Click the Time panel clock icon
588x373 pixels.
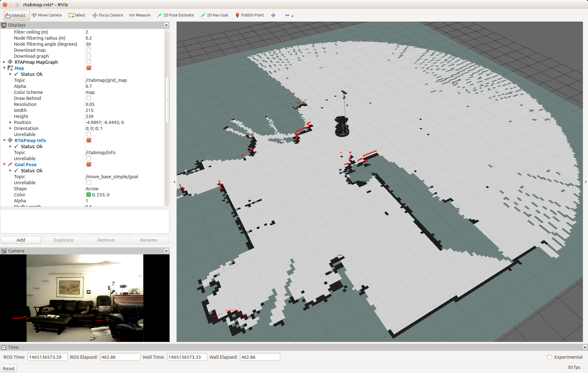tap(4, 347)
